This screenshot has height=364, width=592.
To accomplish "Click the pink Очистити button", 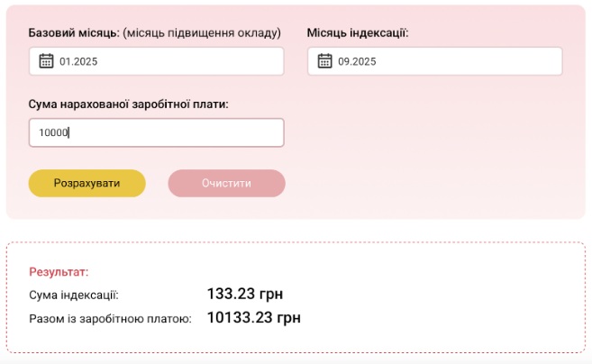I will (226, 183).
